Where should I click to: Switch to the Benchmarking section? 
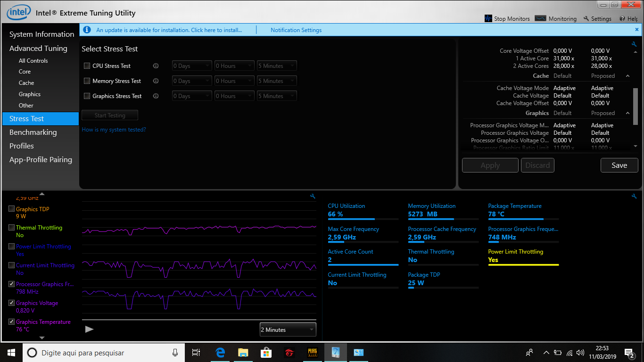click(x=33, y=132)
